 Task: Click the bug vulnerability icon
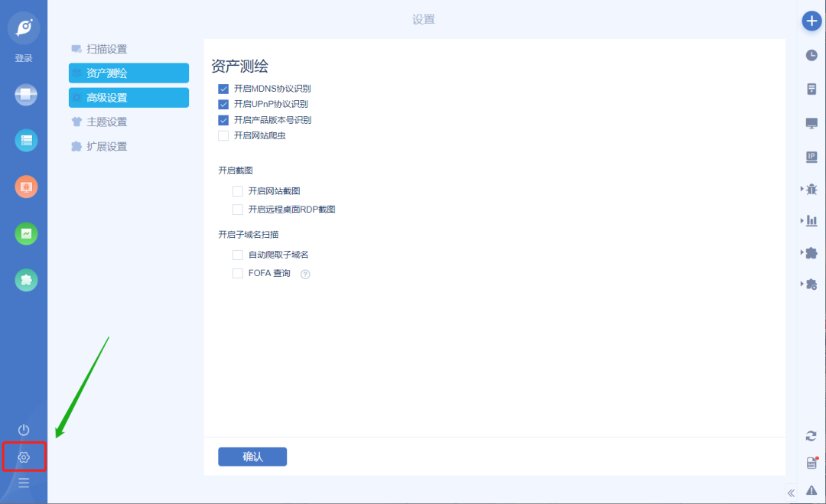(x=811, y=189)
